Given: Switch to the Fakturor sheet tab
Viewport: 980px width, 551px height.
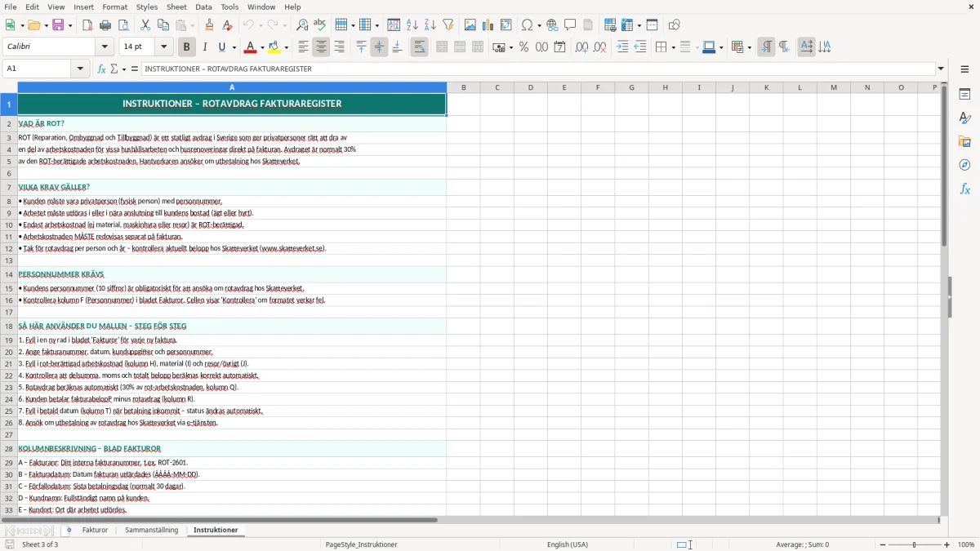Looking at the screenshot, I should point(95,530).
